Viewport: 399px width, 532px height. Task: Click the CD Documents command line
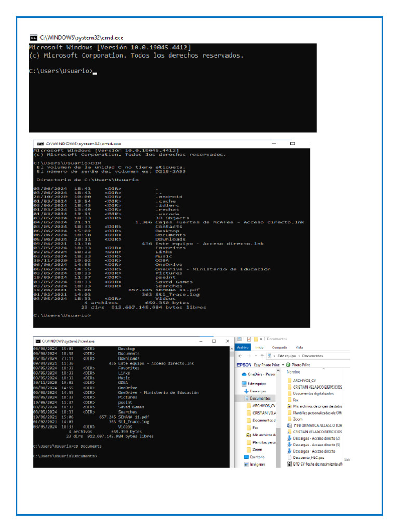[x=68, y=446]
